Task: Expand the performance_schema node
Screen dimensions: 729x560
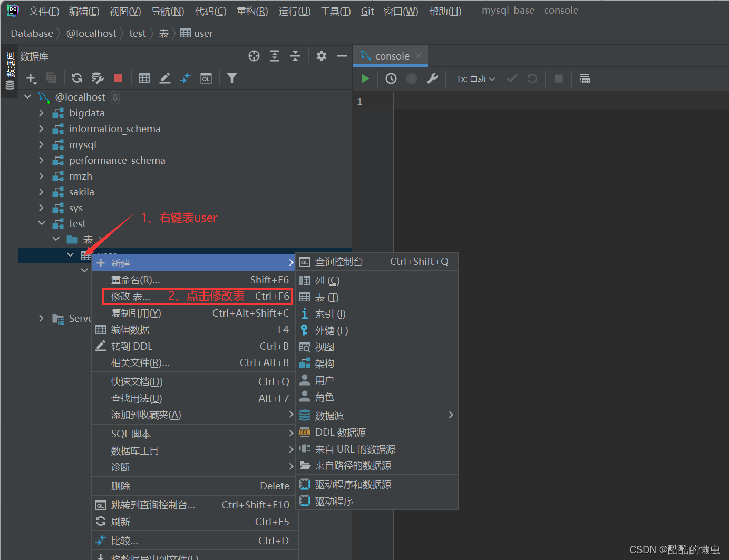Action: pyautogui.click(x=42, y=160)
